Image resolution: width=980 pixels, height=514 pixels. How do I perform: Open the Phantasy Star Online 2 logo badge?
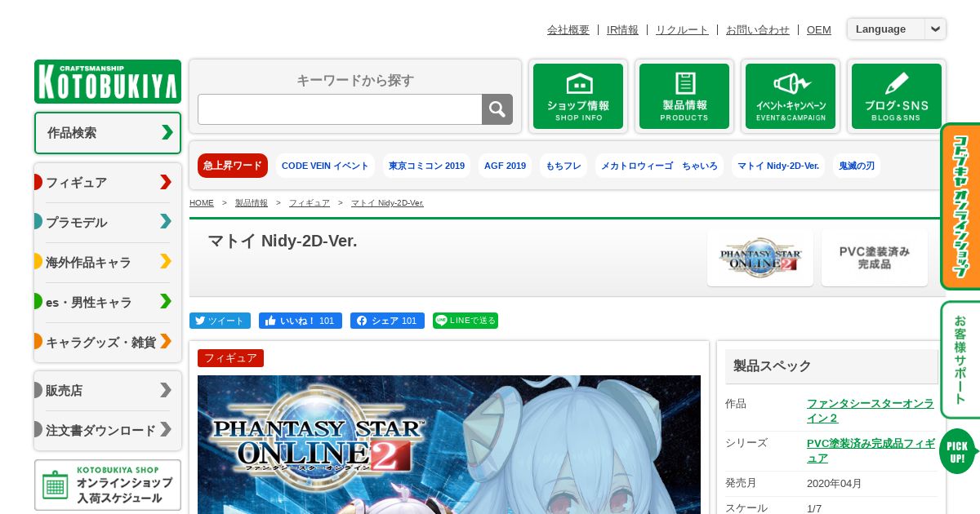click(760, 258)
